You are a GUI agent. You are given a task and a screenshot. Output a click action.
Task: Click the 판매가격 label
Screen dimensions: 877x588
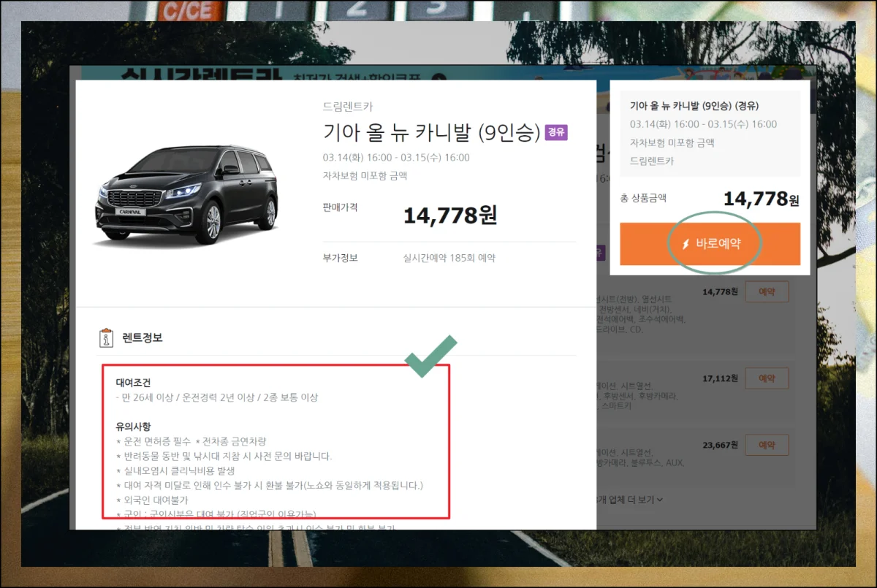coord(340,207)
